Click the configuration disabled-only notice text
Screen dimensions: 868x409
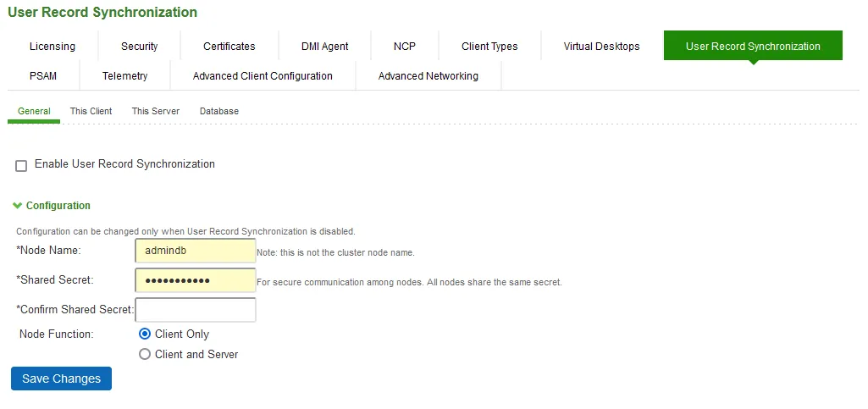tap(185, 231)
